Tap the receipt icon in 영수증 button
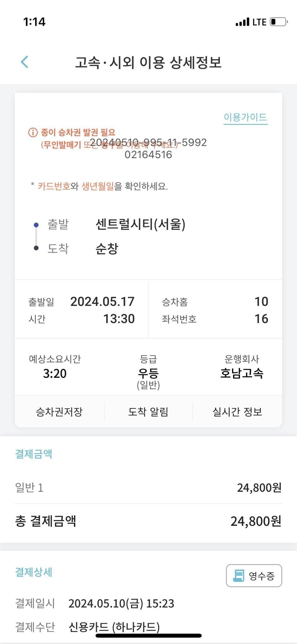The width and height of the screenshot is (297, 644). tap(239, 576)
